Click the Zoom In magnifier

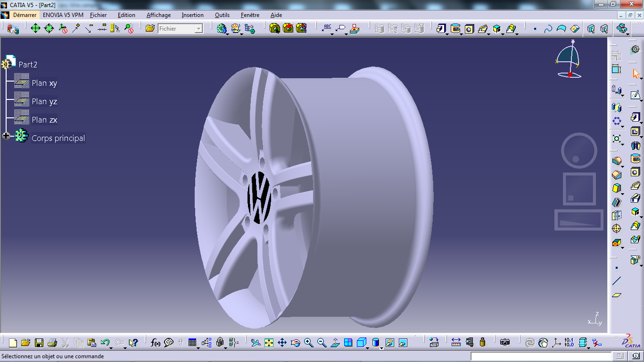tap(308, 343)
